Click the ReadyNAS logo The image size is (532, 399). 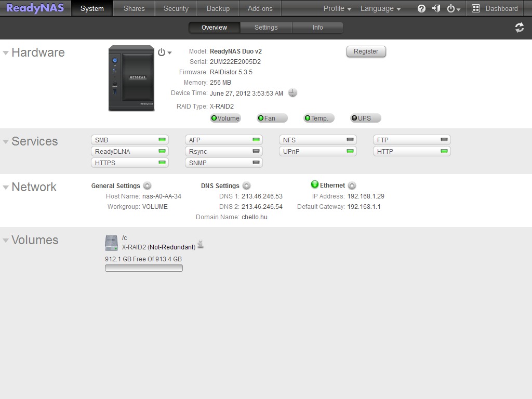pos(35,8)
